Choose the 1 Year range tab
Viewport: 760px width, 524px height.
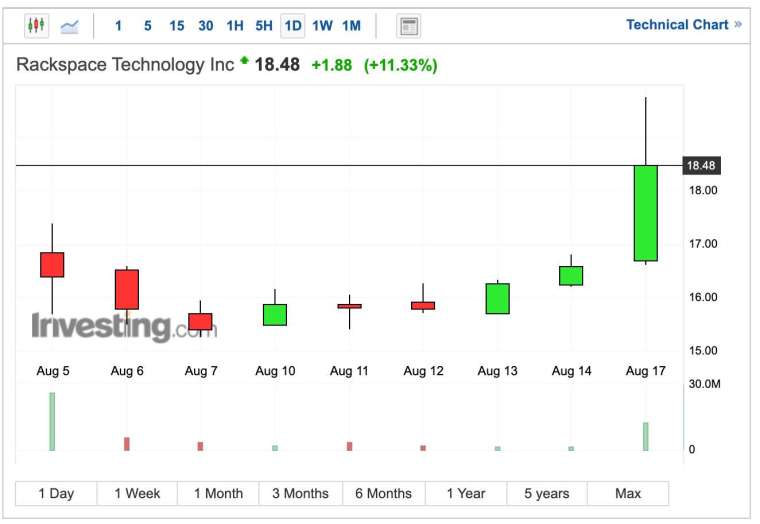tap(466, 493)
